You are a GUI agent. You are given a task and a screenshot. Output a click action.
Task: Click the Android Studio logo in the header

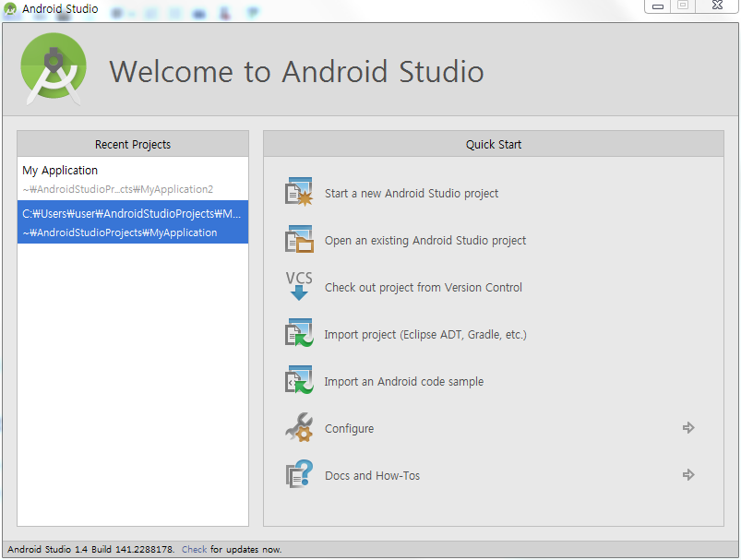[54, 69]
